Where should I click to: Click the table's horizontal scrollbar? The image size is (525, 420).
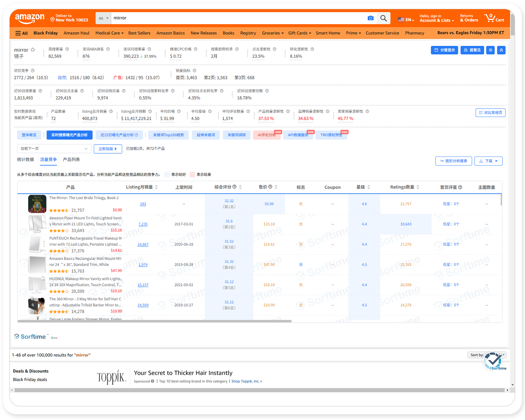(154, 321)
